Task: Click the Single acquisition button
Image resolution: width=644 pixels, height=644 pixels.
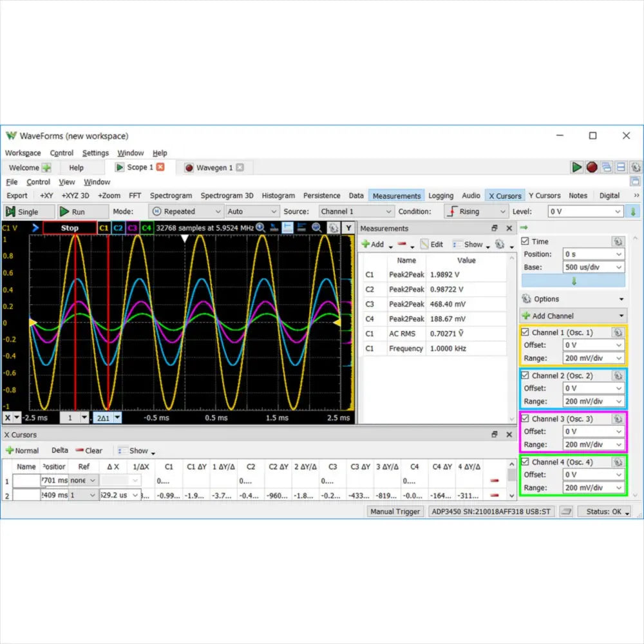Action: pyautogui.click(x=22, y=211)
